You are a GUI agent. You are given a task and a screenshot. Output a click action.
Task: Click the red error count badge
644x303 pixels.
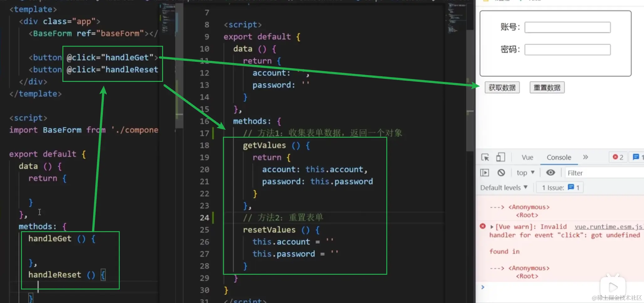(618, 157)
